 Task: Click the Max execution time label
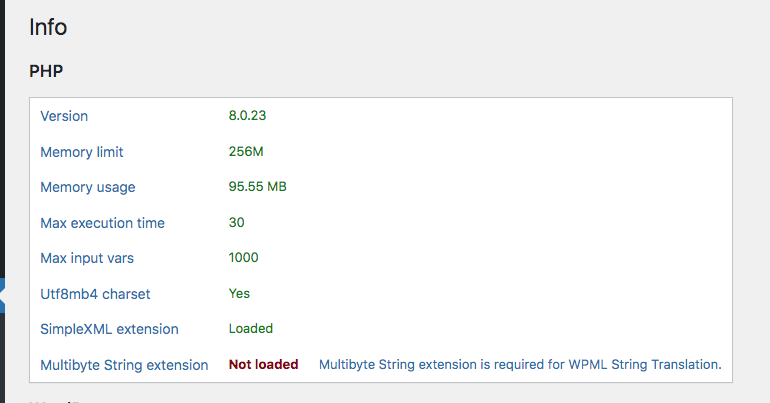102,223
